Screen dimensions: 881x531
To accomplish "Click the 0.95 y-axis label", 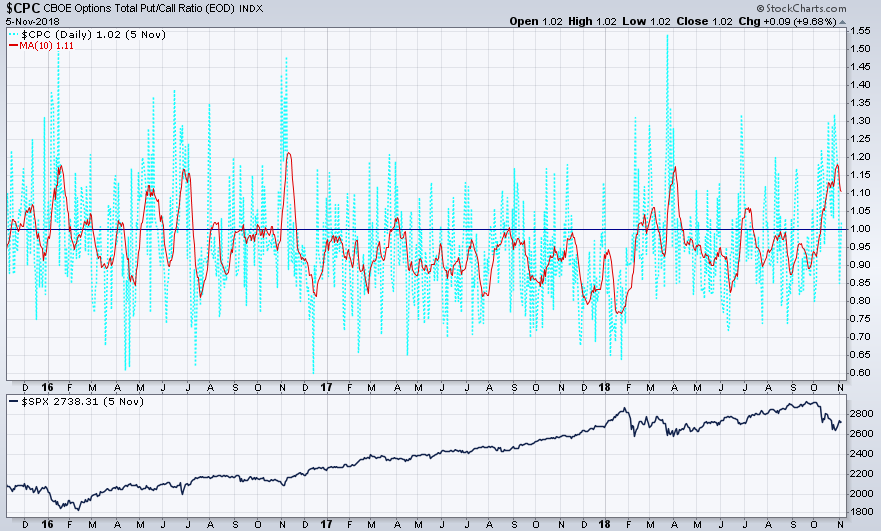I will point(860,247).
